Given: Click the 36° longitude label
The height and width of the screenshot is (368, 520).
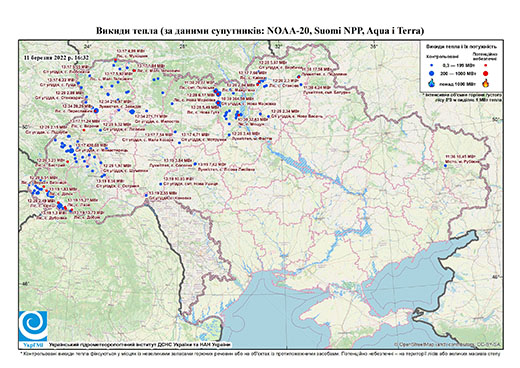Looking at the screenshot, I should (374, 46).
